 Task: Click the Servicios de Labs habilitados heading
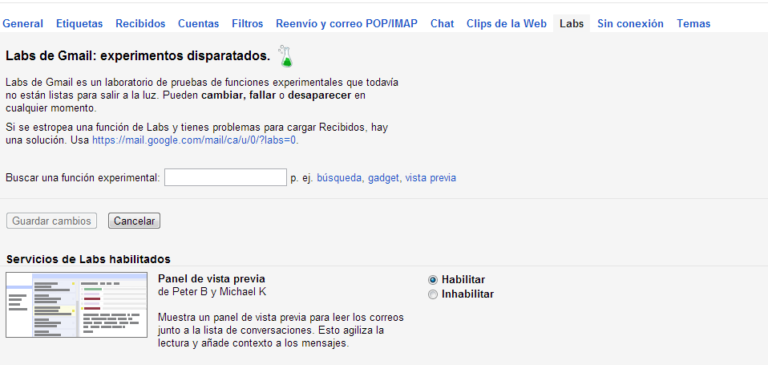(89, 259)
